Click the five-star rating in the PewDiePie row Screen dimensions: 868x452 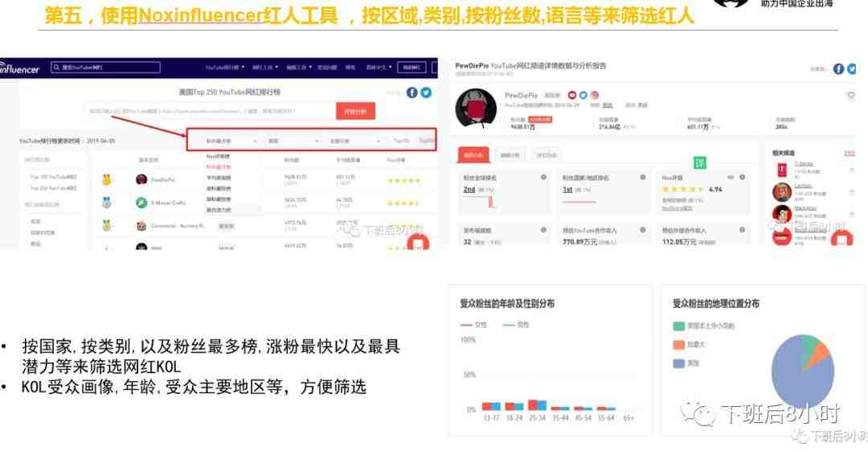[403, 181]
